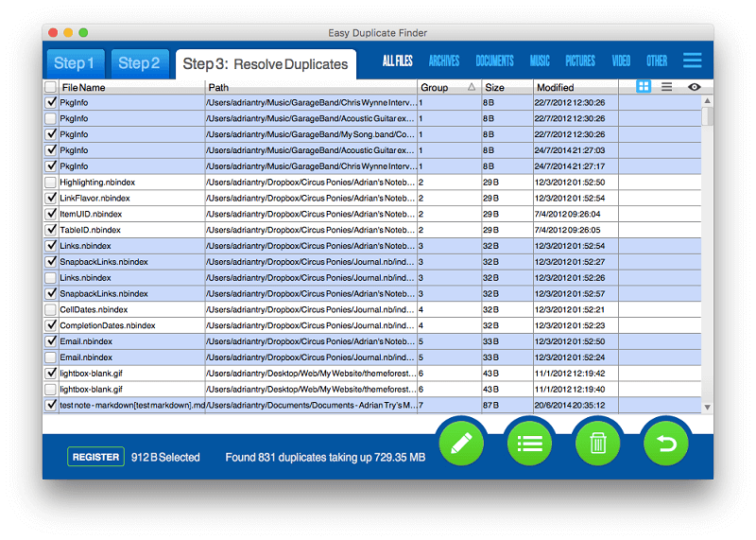The width and height of the screenshot is (756, 540).
Task: Select the Highlighting.nbindex file name
Action: pyautogui.click(x=97, y=183)
